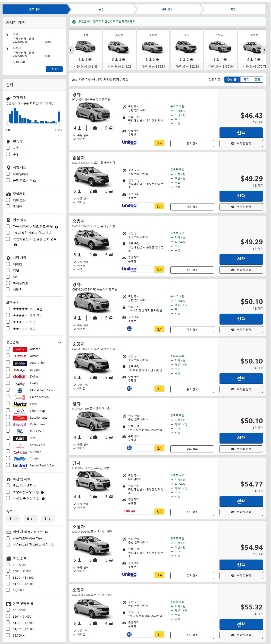Click the info icon on 추천 sort option
271x644 pixels.
tap(235, 80)
